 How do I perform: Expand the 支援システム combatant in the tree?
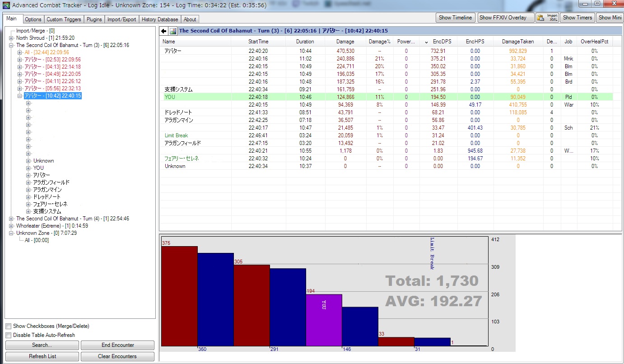tap(28, 211)
